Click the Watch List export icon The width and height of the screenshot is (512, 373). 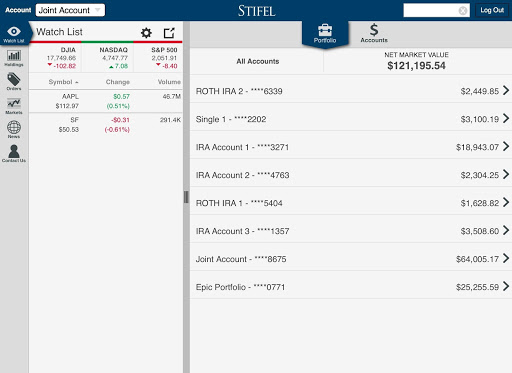(x=169, y=33)
